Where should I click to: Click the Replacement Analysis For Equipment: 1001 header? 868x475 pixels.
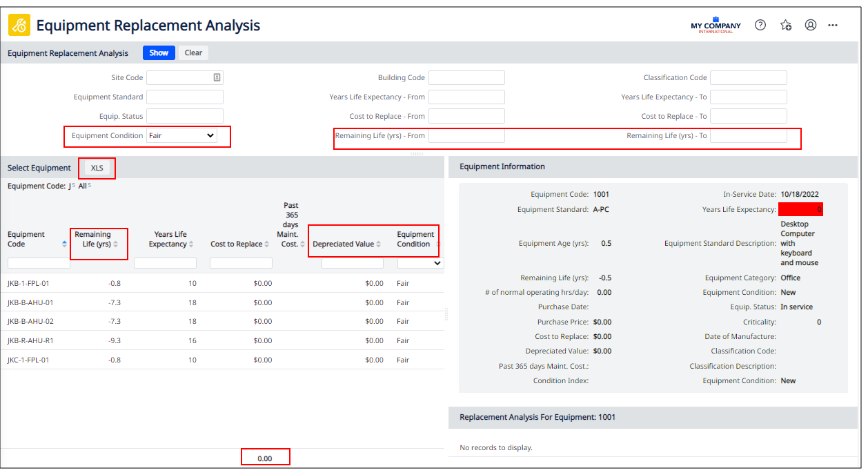[537, 417]
